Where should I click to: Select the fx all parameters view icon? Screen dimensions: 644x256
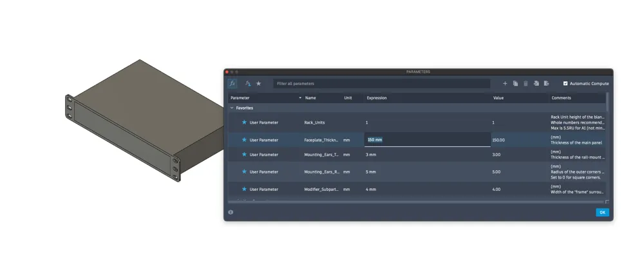point(232,84)
